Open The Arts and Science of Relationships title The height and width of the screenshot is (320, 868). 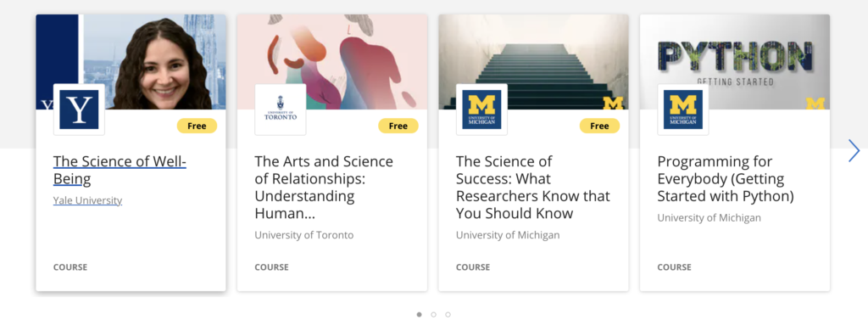coord(324,188)
